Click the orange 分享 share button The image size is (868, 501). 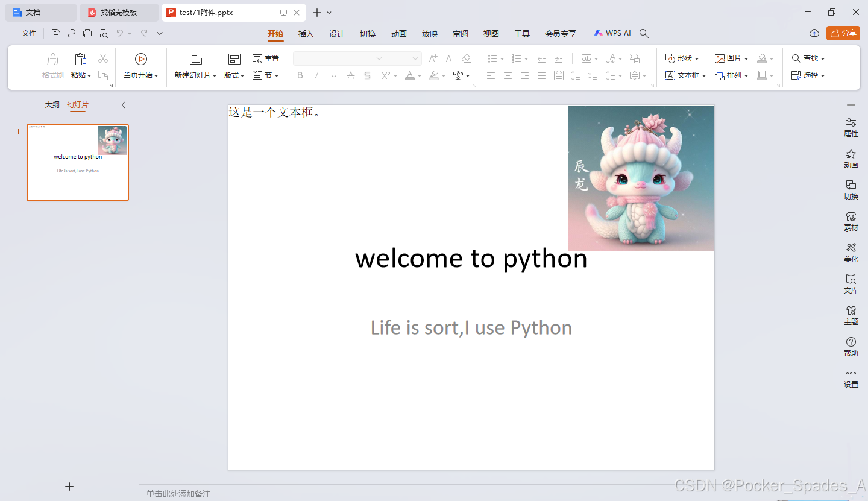[843, 33]
